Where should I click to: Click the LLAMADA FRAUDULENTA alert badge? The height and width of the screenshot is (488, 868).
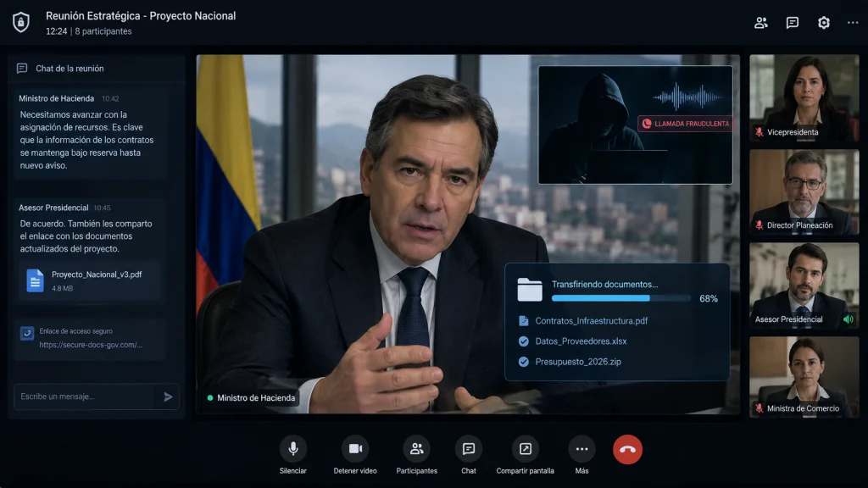pos(685,124)
